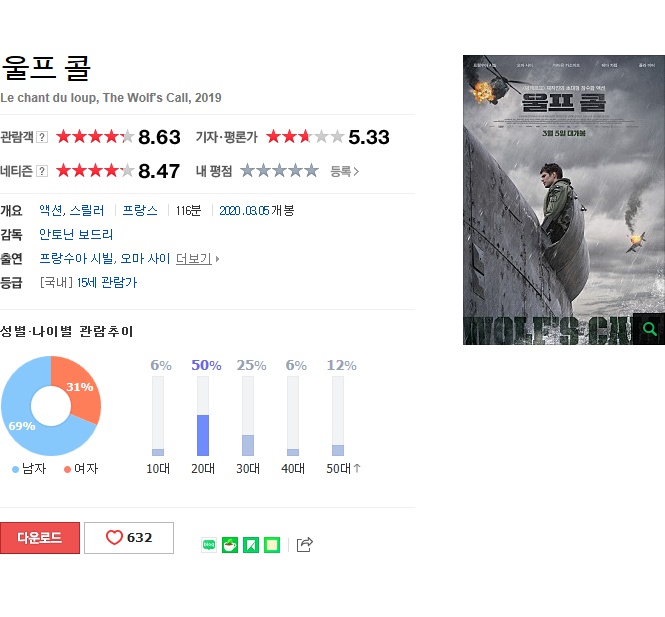Share via the yellow memo icon
The height and width of the screenshot is (617, 665).
pos(272,545)
